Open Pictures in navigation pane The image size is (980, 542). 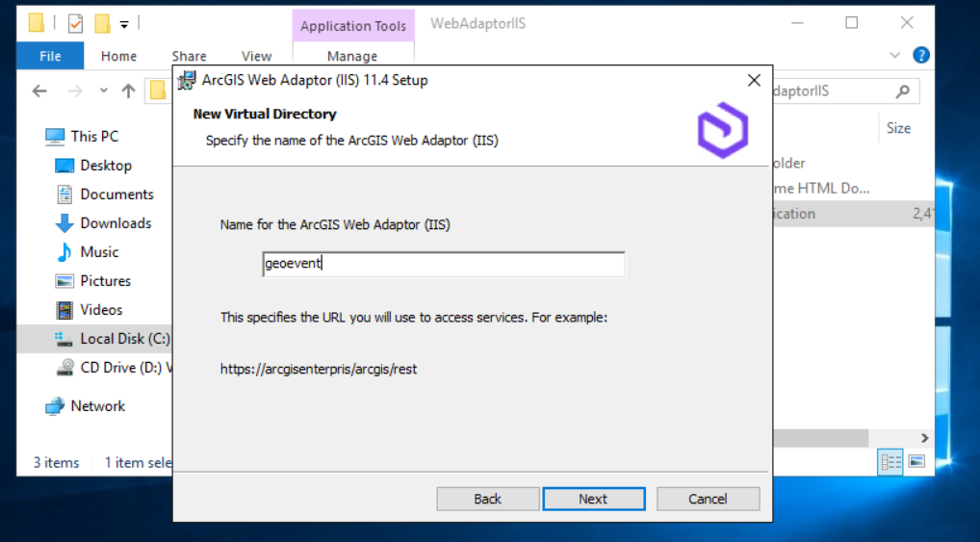[92, 281]
